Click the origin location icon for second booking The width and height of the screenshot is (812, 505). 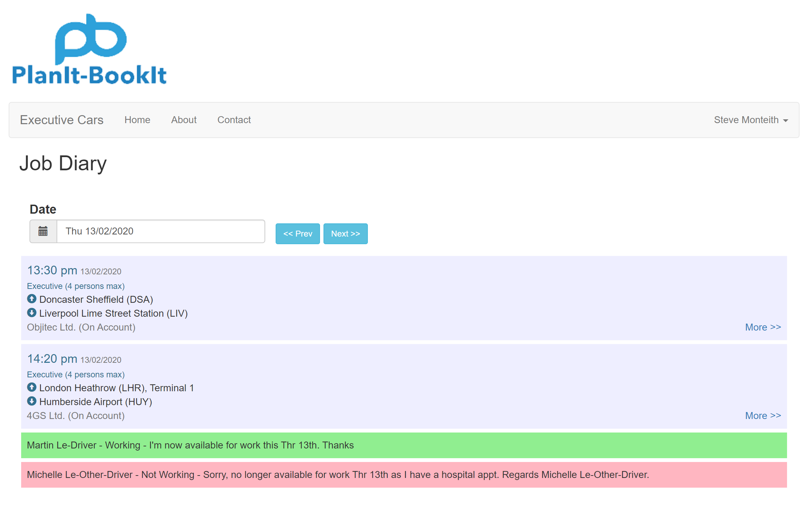coord(32,387)
